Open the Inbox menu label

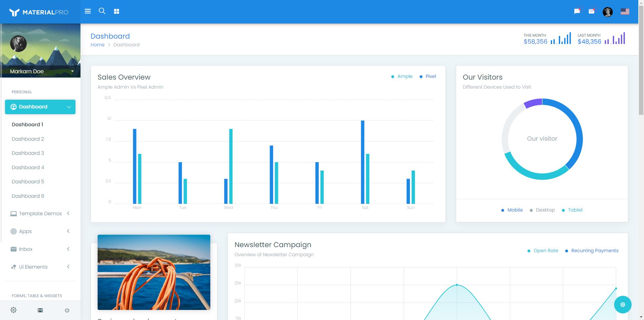(x=26, y=249)
